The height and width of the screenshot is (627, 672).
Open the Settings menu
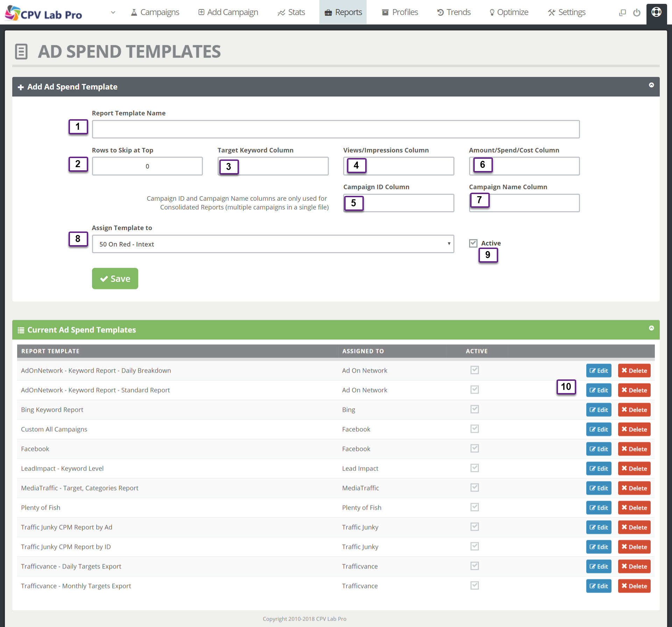pyautogui.click(x=567, y=12)
